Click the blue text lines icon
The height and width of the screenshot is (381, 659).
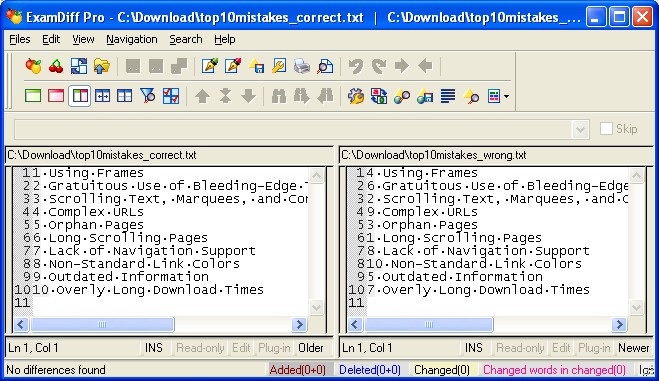pos(448,96)
